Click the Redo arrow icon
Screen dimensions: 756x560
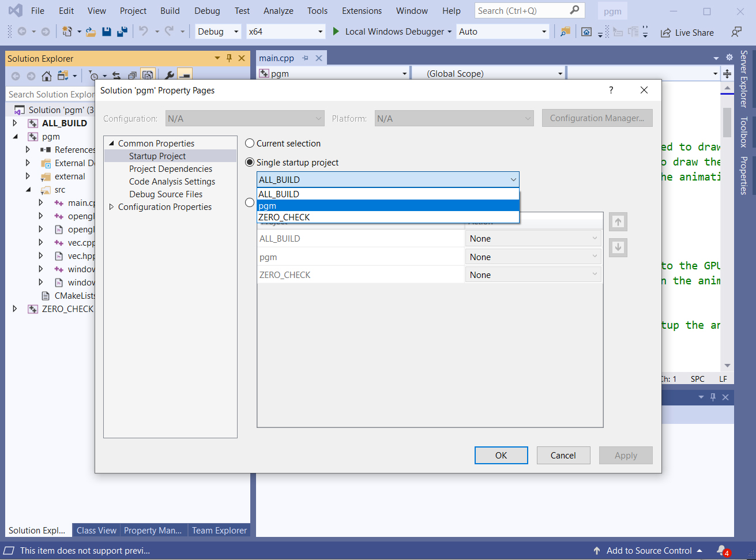tap(169, 31)
